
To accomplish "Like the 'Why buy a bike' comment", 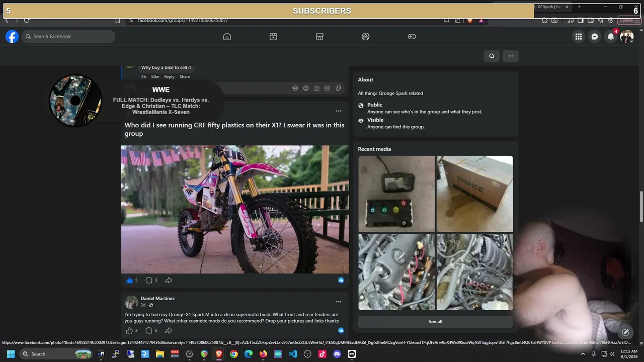I will 155,77.
